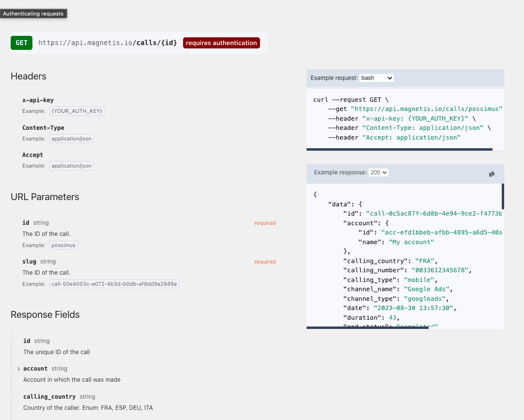The image size is (524, 420).
Task: Click the Accept header name
Action: tap(32, 155)
